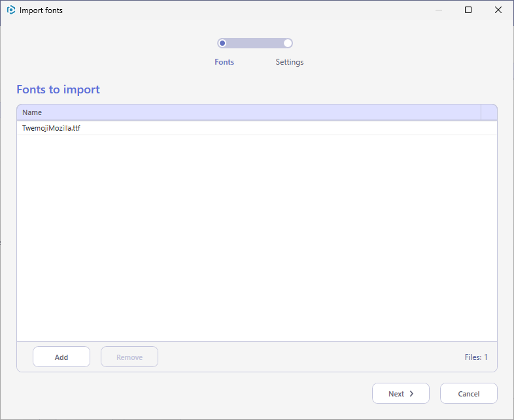The image size is (514, 420).
Task: Click the Settings step indicator dot
Action: [x=288, y=43]
